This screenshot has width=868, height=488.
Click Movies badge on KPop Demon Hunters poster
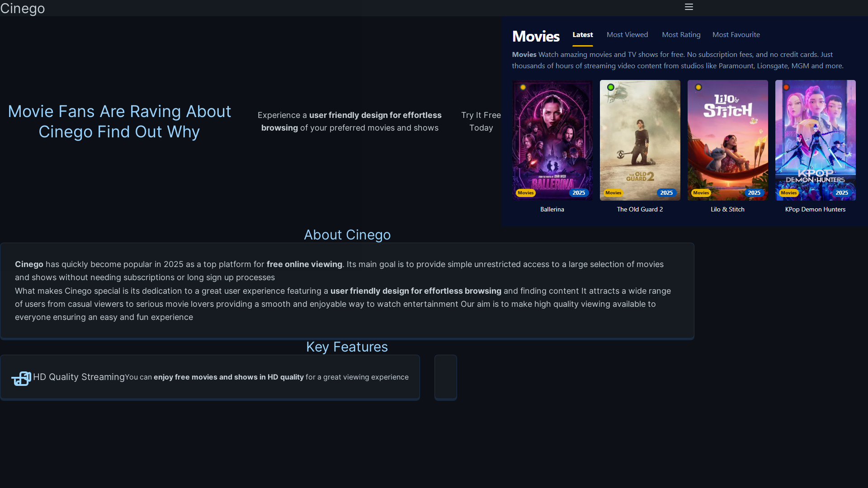(x=788, y=193)
